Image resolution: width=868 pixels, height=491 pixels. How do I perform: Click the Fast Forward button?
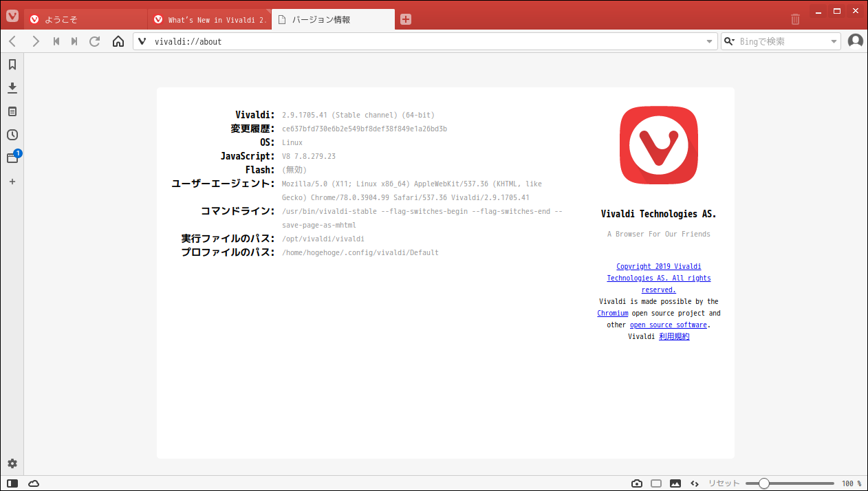click(x=74, y=41)
